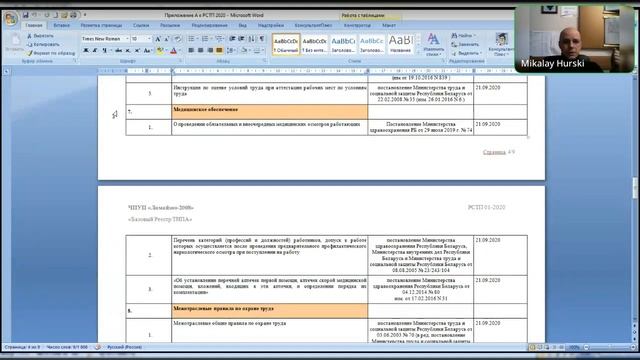Click the Страница footer link on page 4
Screen dimensions: 640x360
[x=494, y=152]
